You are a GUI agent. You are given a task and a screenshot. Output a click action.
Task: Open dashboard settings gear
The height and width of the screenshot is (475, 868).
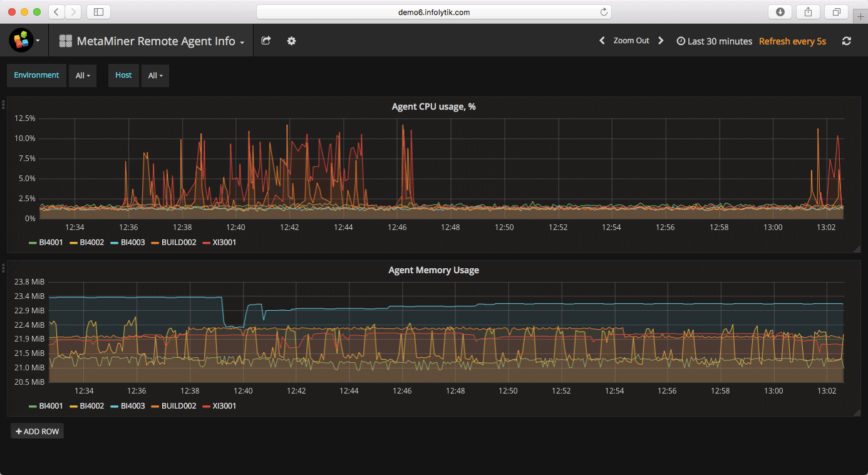click(291, 41)
